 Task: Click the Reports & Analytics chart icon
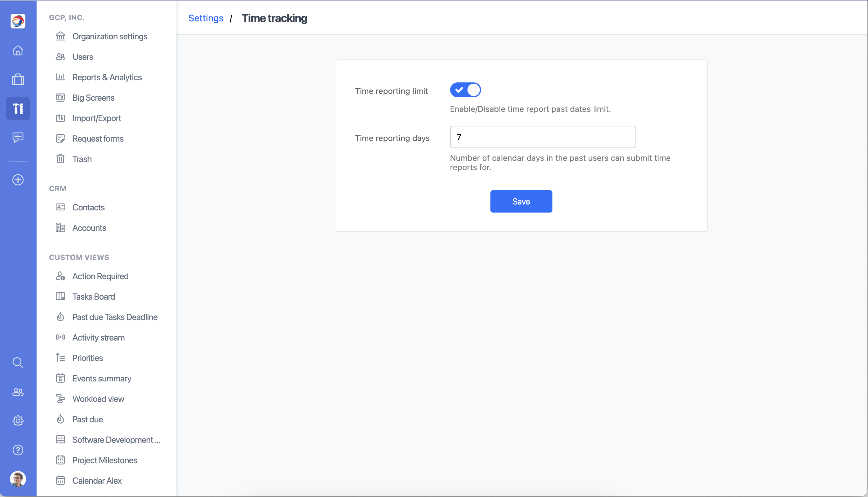tap(60, 77)
